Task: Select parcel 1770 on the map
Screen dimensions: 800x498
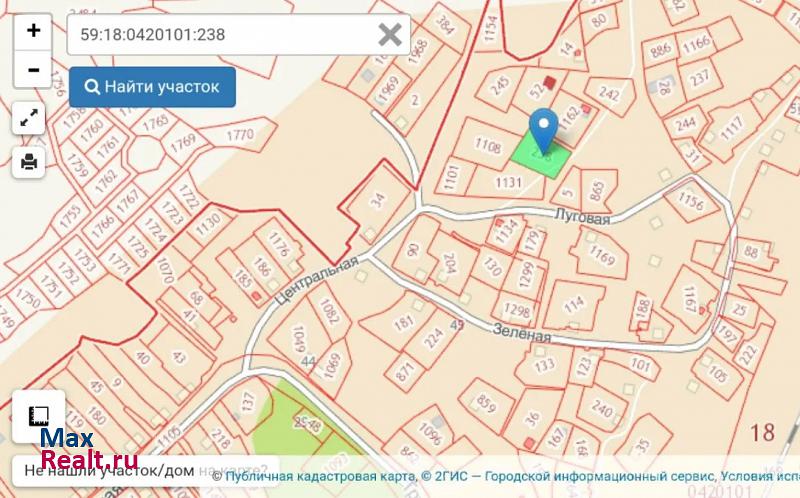Action: 240,135
